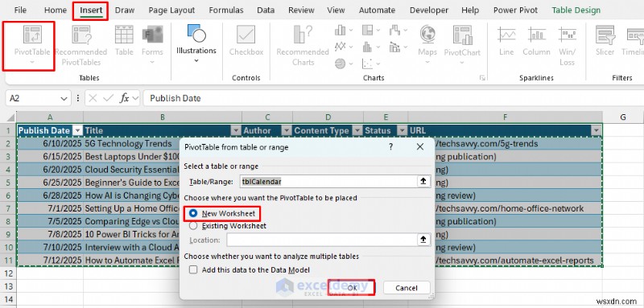Check Add this data to the Data Model
This screenshot has height=308, width=644.
point(250,270)
